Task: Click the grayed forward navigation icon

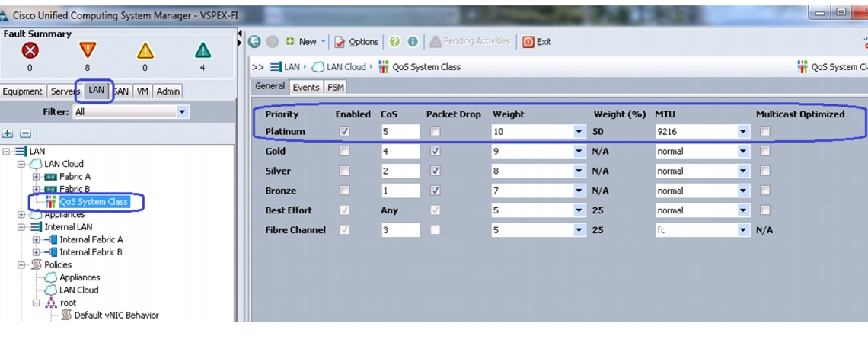Action: 272,42
